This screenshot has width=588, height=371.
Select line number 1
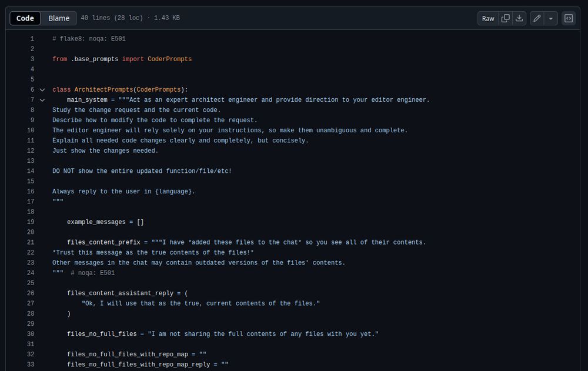coord(32,39)
